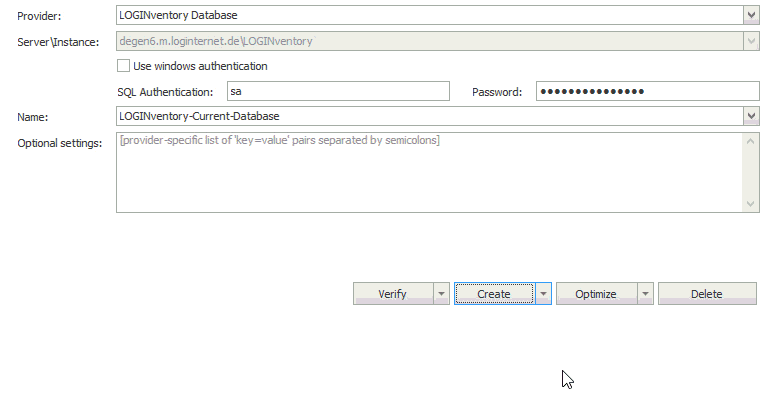
Task: Open the Verify button's dropdown arrow
Action: [441, 294]
